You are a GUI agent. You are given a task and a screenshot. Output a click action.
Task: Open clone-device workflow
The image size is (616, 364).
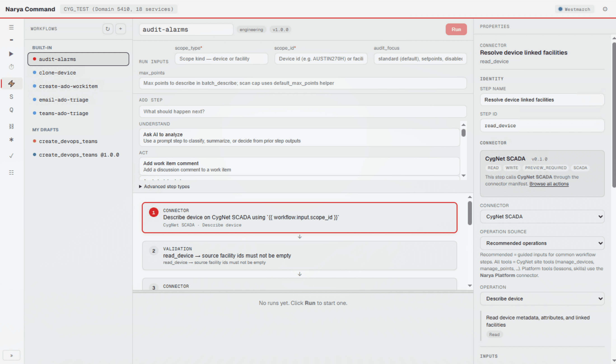point(78,73)
